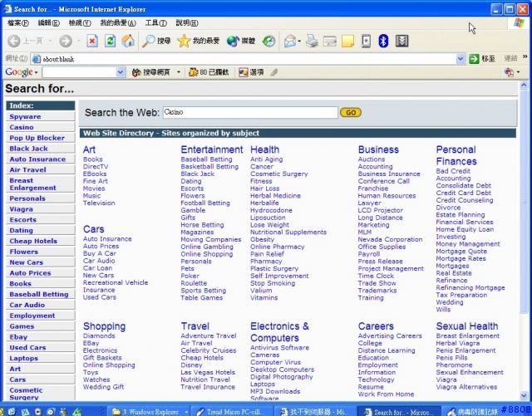This screenshot has width=532, height=416.
Task: Open Google toolbar options button
Action: [x=251, y=72]
